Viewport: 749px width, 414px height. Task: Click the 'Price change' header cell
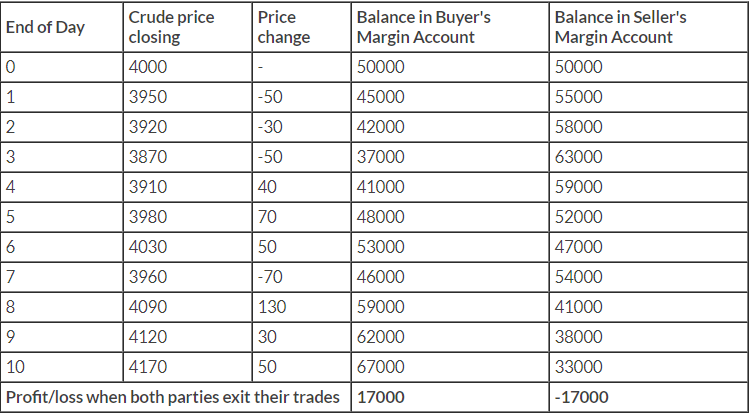pos(301,27)
